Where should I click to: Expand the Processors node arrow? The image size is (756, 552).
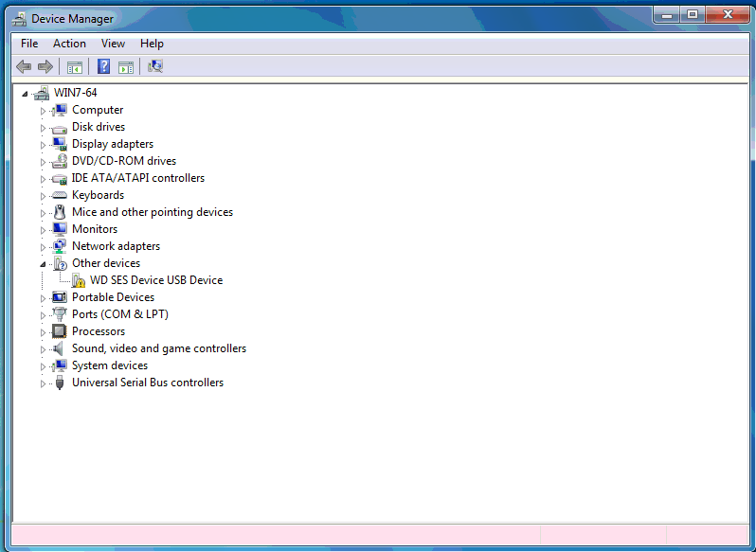(x=43, y=332)
